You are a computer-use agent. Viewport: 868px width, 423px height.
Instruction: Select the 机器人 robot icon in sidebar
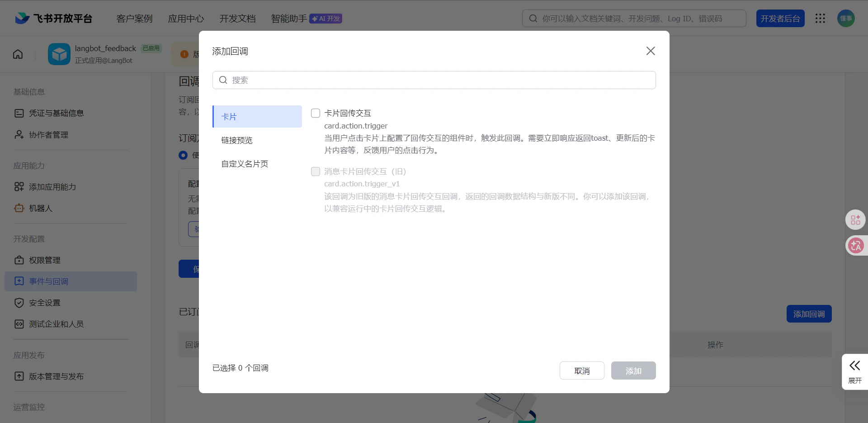tap(19, 208)
